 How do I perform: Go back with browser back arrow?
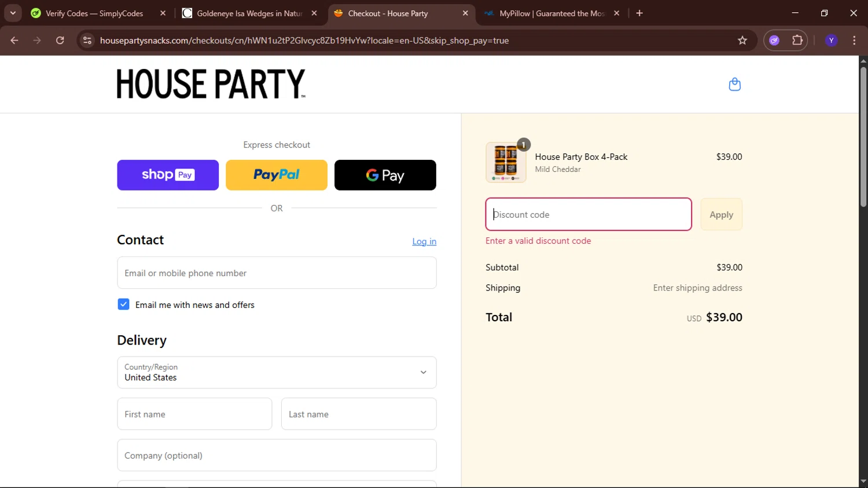14,41
